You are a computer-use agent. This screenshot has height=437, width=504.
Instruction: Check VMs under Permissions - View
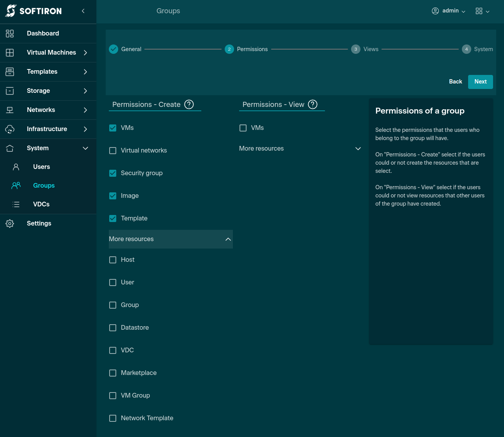click(243, 128)
